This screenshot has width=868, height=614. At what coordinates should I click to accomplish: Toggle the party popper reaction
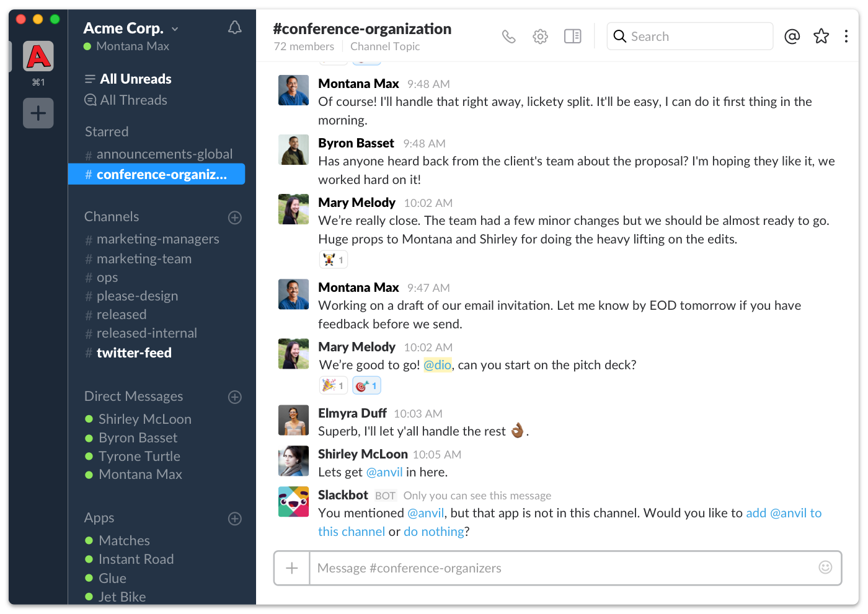[x=333, y=385]
